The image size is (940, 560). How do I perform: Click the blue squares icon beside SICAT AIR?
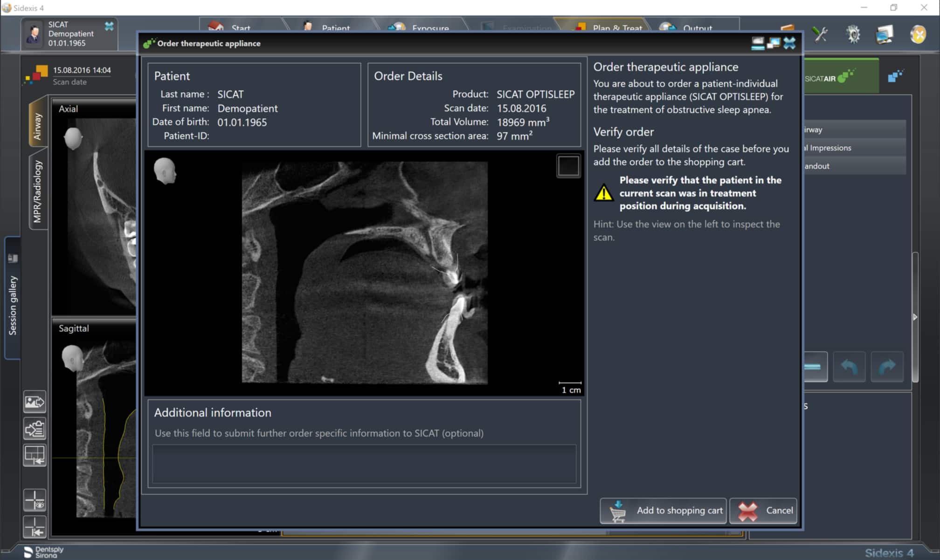pos(896,75)
